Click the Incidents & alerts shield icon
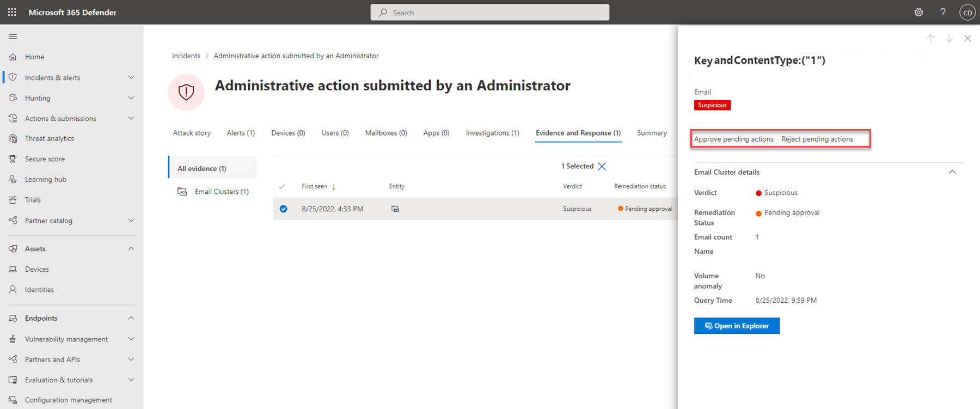Screen dimensions: 980x409 tap(13, 77)
